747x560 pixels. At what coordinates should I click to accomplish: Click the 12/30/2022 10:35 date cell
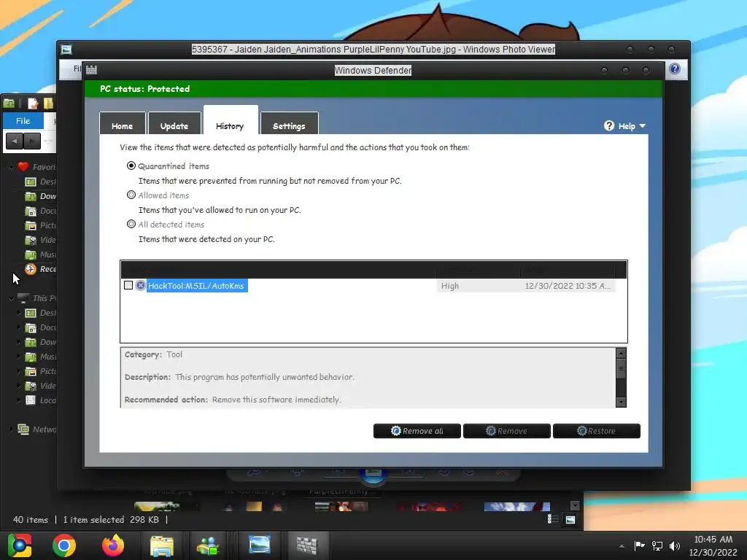click(x=568, y=286)
